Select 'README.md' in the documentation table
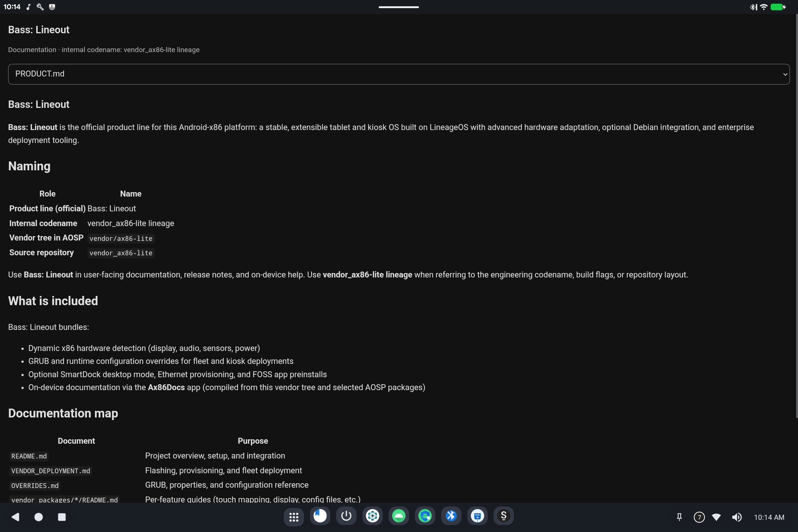 pos(29,456)
